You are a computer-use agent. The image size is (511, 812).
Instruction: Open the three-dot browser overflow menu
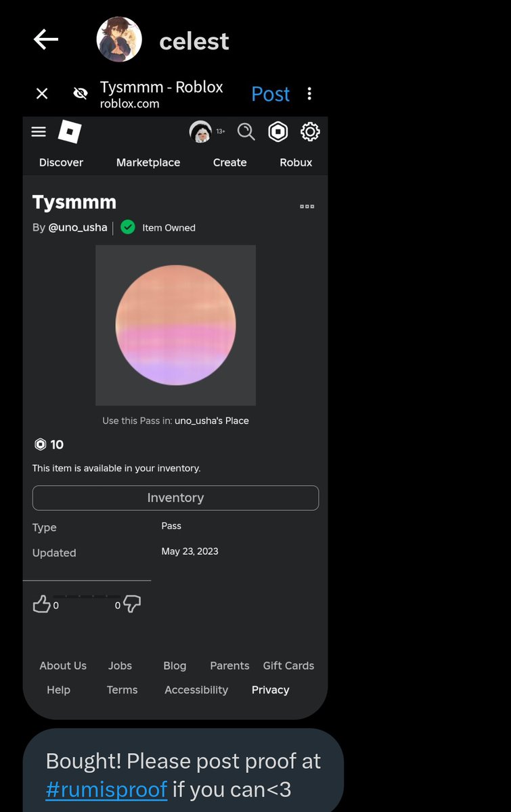(x=309, y=93)
